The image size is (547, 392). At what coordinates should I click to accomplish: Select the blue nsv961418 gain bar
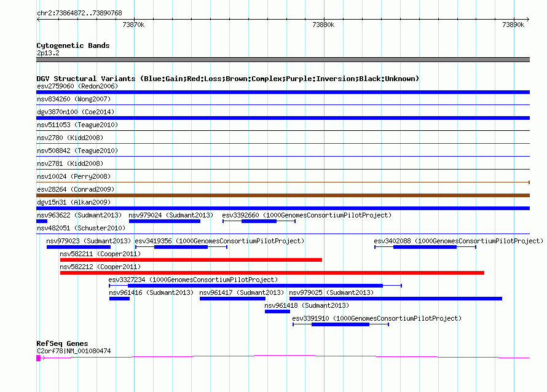point(277,312)
